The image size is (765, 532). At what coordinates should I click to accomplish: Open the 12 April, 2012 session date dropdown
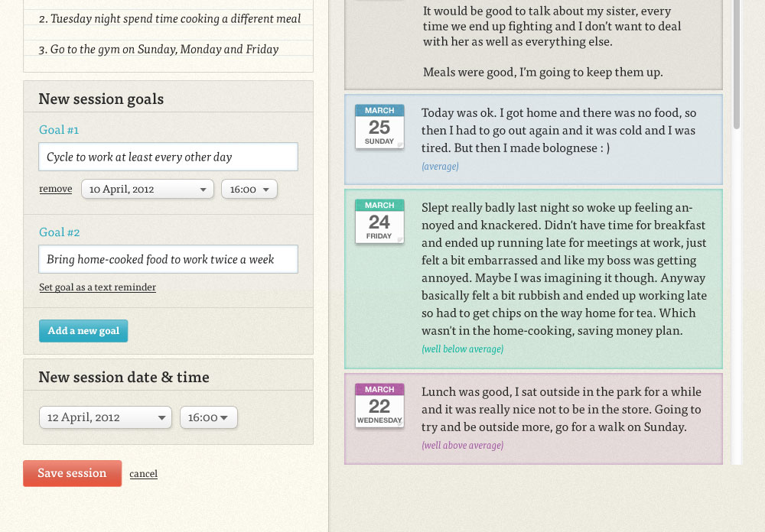click(106, 417)
